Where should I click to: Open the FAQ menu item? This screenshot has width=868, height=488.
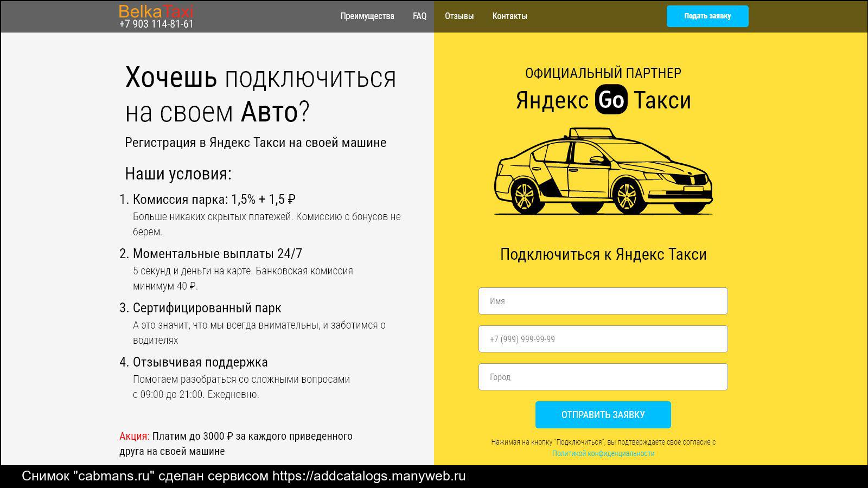click(419, 16)
